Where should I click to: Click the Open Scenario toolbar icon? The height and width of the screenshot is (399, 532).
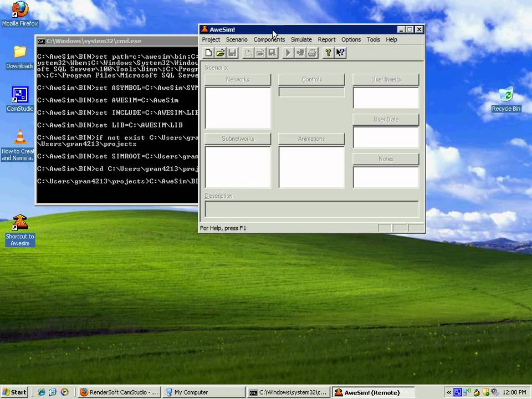tap(260, 53)
